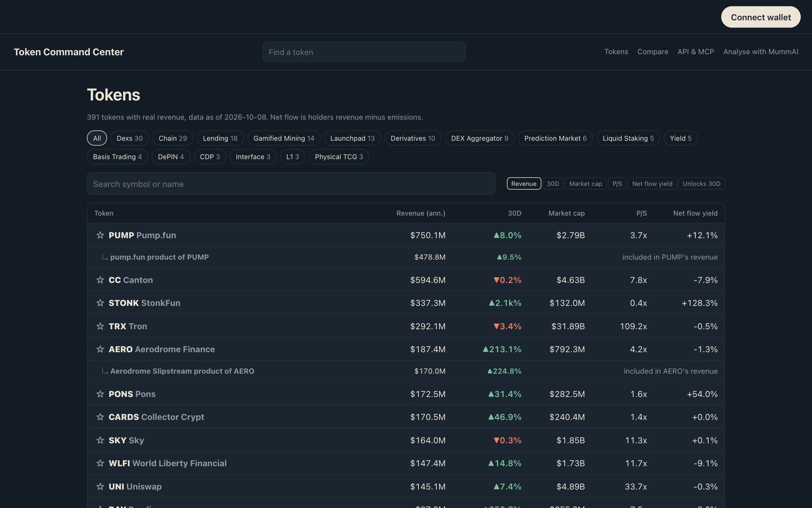Open CC Canton token name
This screenshot has width=812, height=508.
(130, 280)
